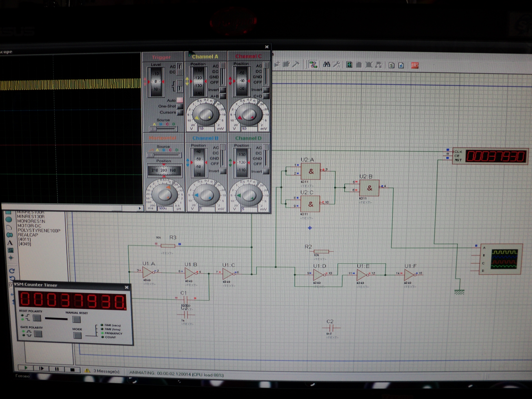Image resolution: width=532 pixels, height=399 pixels.
Task: Click the ARES netlist transfer icon
Action: point(415,65)
